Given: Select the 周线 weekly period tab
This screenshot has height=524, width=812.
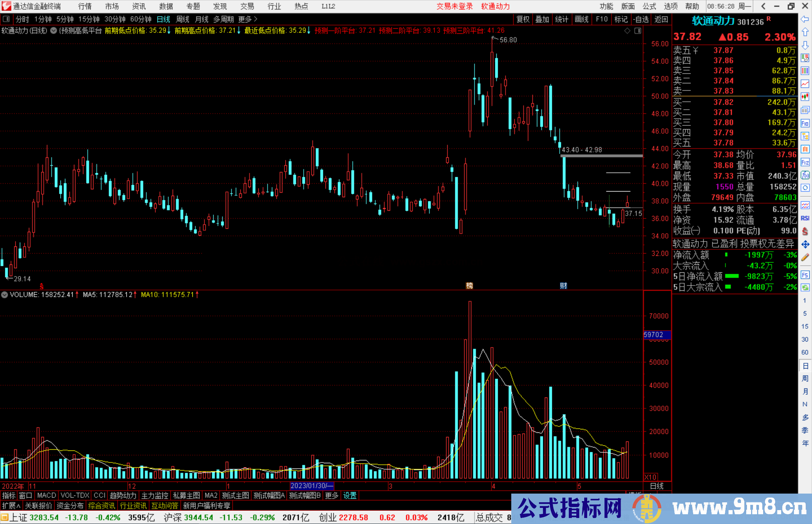Looking at the screenshot, I should (x=183, y=19).
